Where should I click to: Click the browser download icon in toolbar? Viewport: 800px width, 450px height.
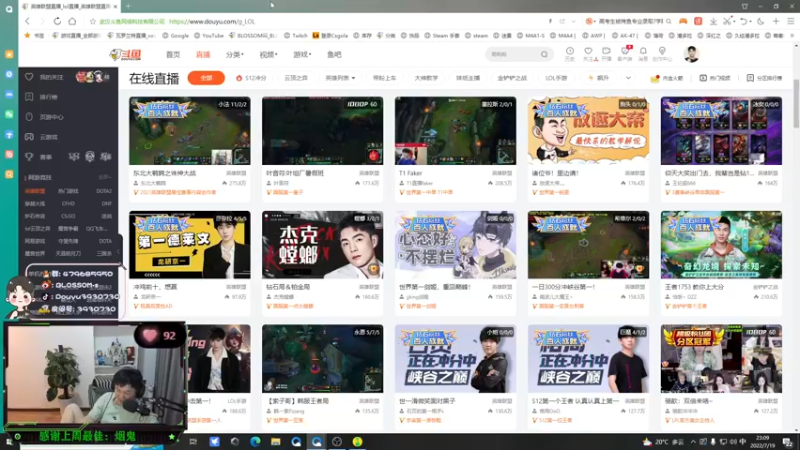(x=713, y=21)
